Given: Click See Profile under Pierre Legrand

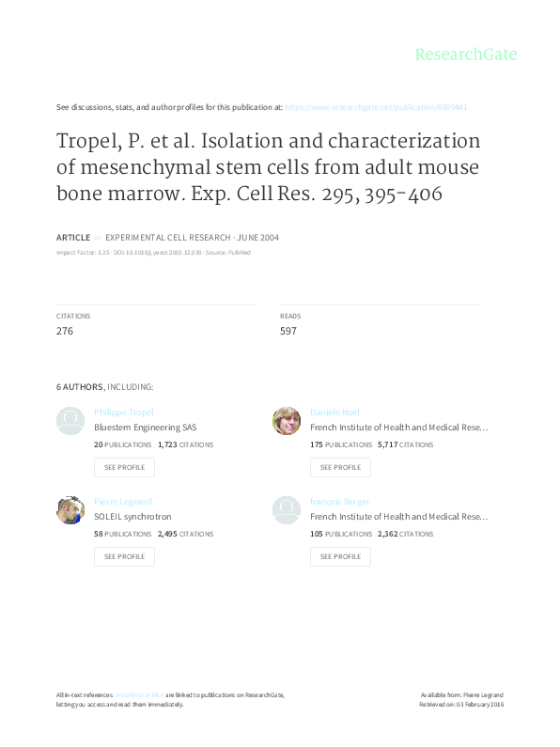Looking at the screenshot, I should [x=124, y=556].
